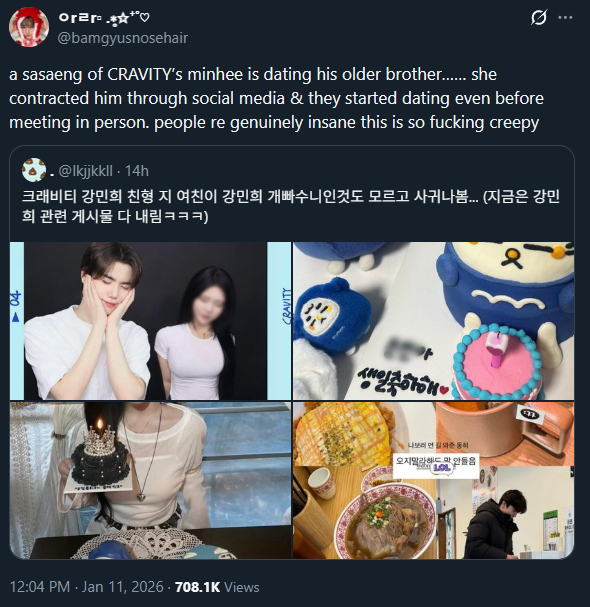The width and height of the screenshot is (590, 607).
Task: View the blue plush birthday cake photo
Action: click(x=433, y=321)
